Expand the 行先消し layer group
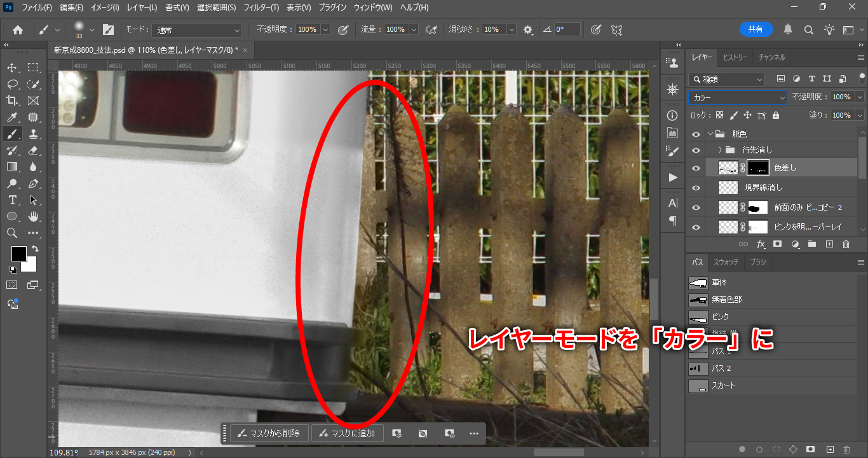The height and width of the screenshot is (458, 868). pos(720,150)
